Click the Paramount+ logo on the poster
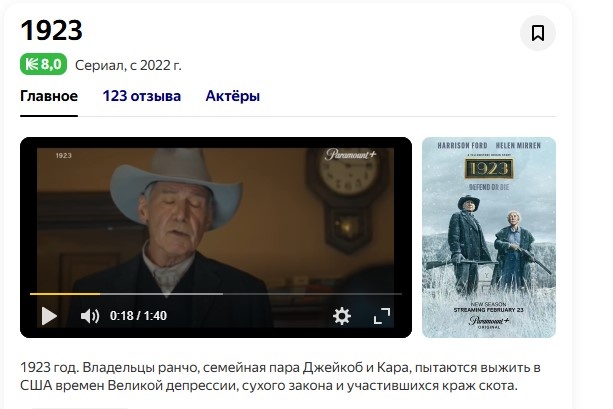Viewport: 613px width, 409px height. tap(489, 321)
